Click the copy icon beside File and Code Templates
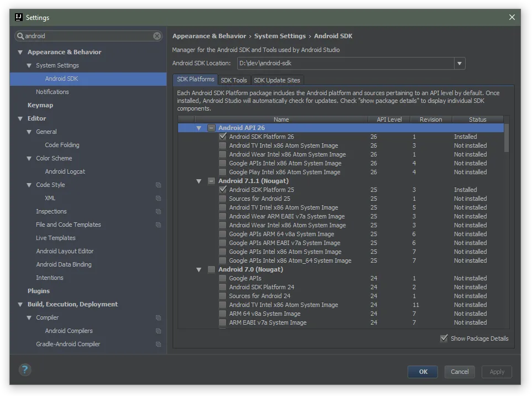Screen dimensions: 532x396 (x=158, y=225)
